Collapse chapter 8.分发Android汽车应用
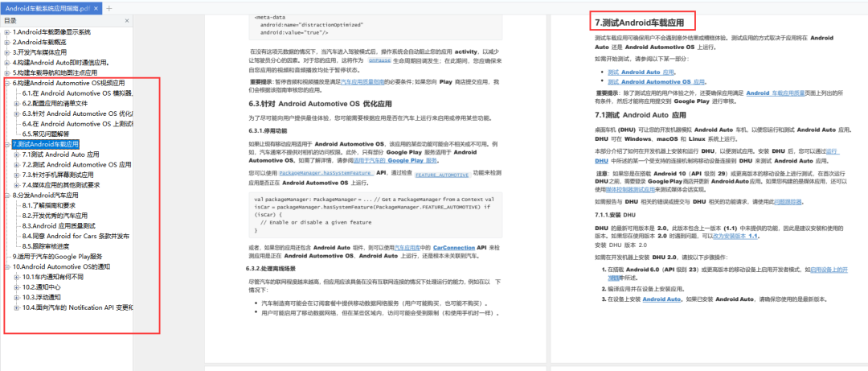The image size is (868, 371). [x=7, y=196]
